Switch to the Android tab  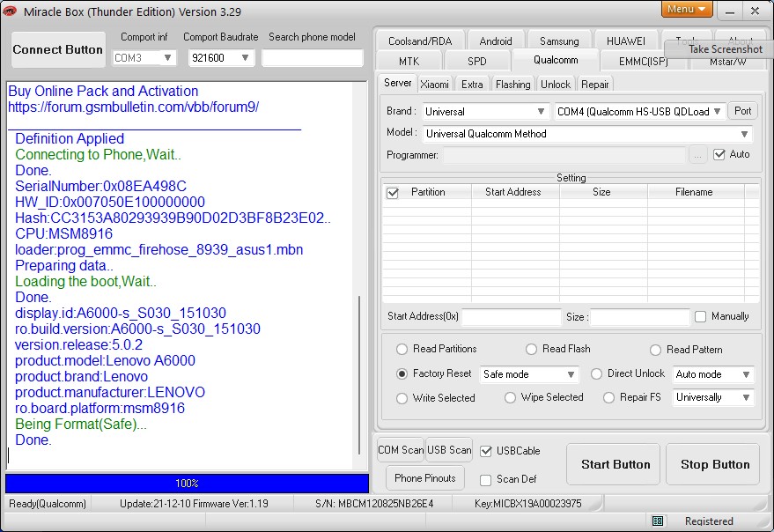(x=496, y=41)
